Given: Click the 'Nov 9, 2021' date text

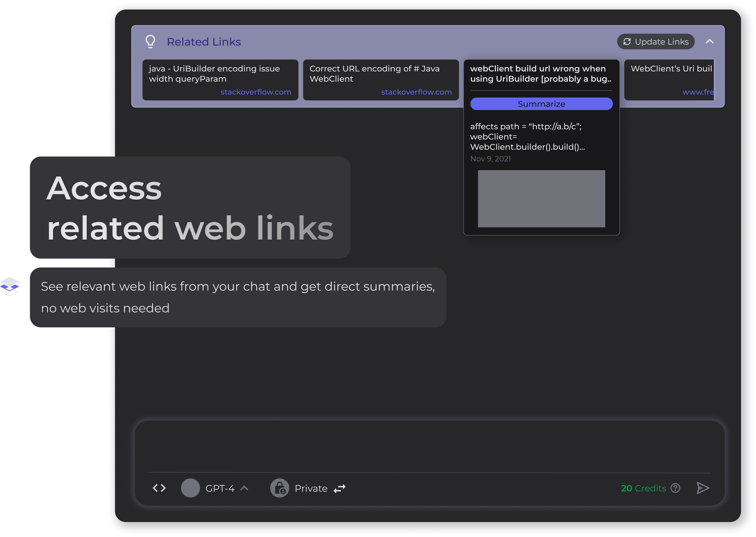Looking at the screenshot, I should [490, 159].
